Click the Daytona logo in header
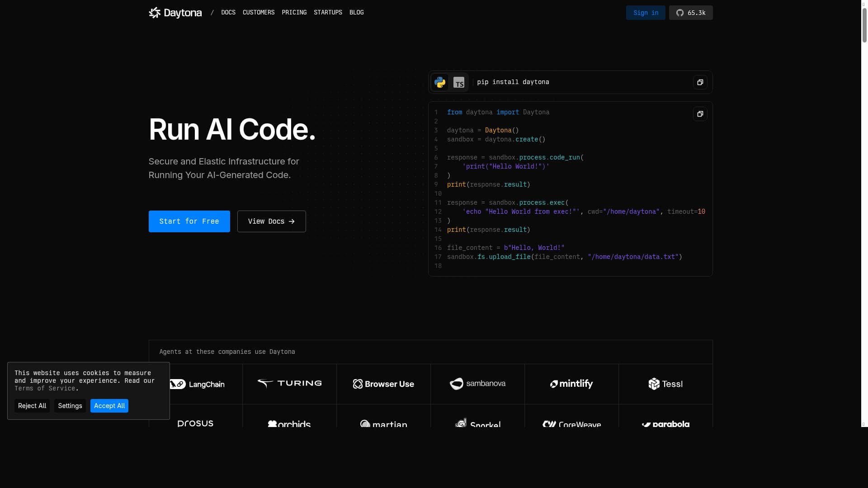 click(x=175, y=13)
